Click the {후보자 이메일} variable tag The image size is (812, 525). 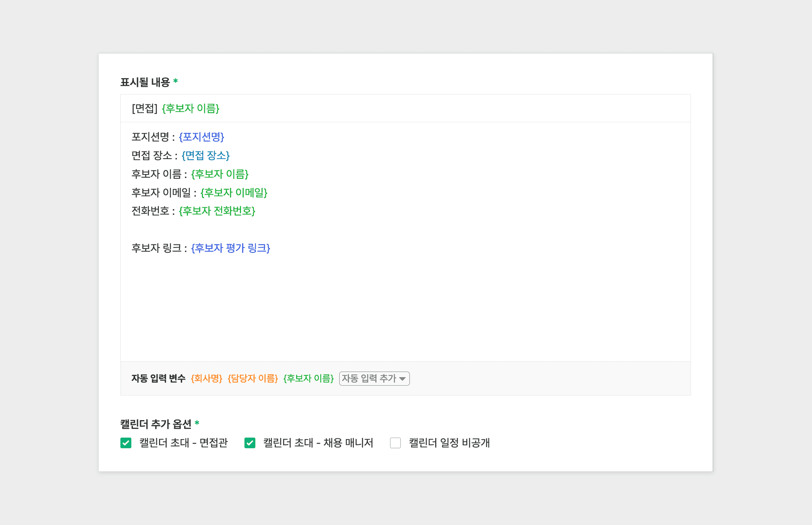(234, 193)
